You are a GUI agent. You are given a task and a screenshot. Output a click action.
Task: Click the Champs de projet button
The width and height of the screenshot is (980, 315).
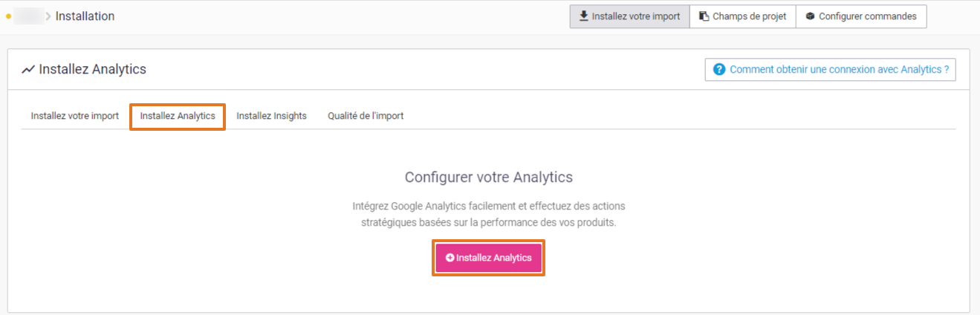pyautogui.click(x=743, y=16)
